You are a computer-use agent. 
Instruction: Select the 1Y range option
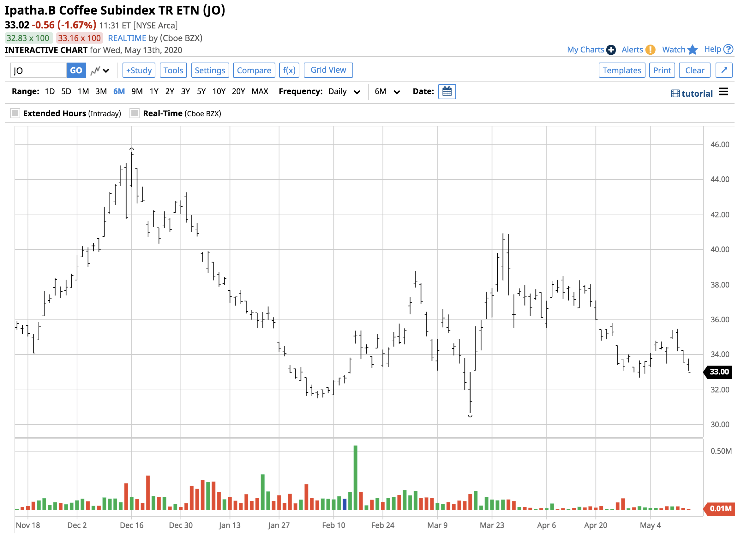[154, 91]
